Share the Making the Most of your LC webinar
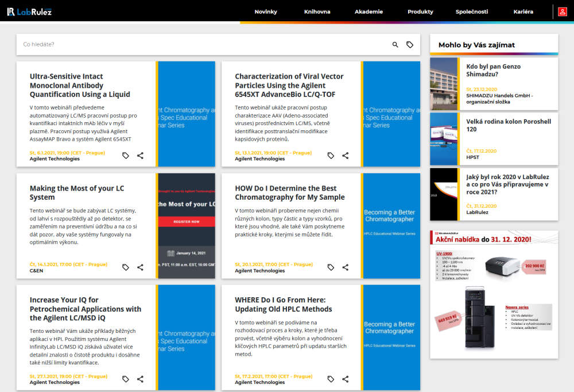This screenshot has width=574, height=392. (140, 267)
